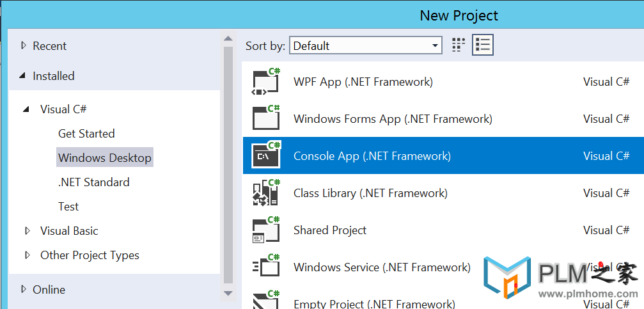644x309 pixels.
Task: Click the Windows Forms App template icon
Action: pos(266,118)
